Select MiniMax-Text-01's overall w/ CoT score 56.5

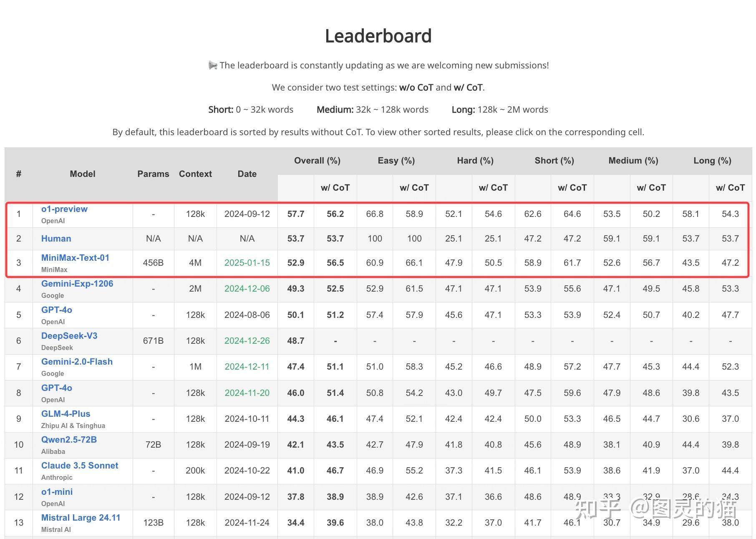tap(335, 263)
